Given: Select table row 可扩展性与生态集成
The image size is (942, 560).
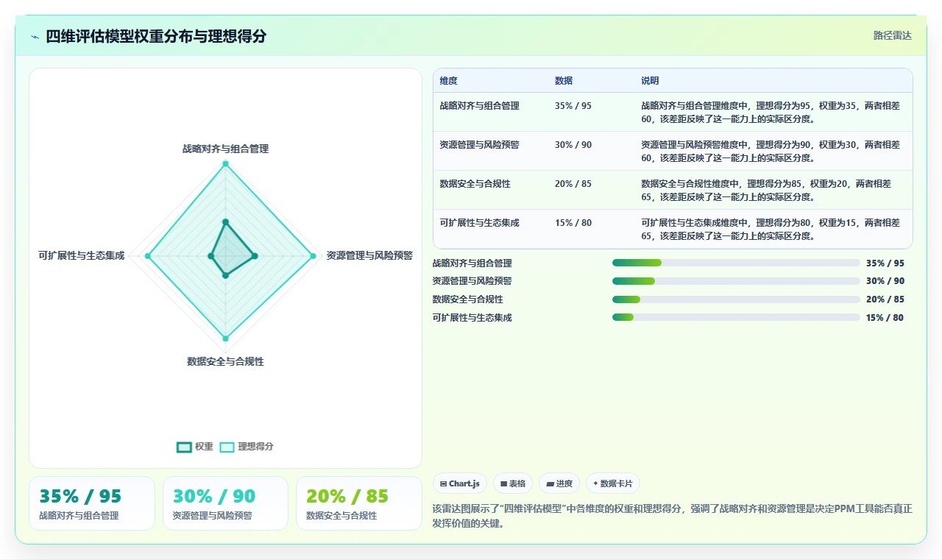Looking at the screenshot, I should (x=673, y=229).
